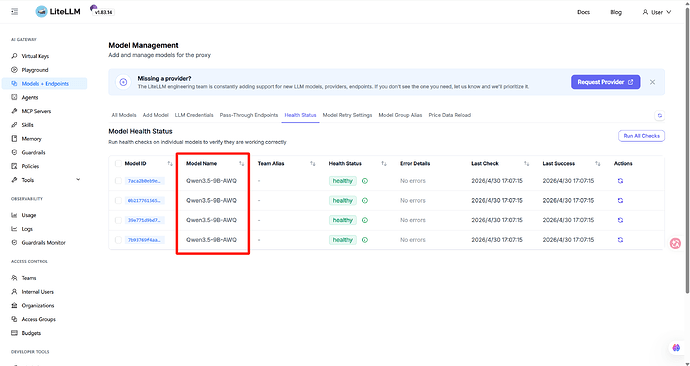Image resolution: width=690 pixels, height=366 pixels.
Task: Open the LLM Credentials tab
Action: (x=194, y=115)
